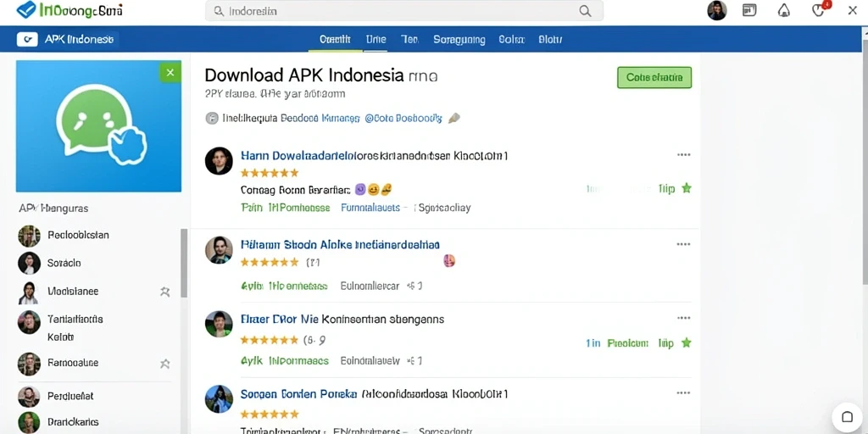This screenshot has width=868, height=434.
Task: Click the grey circle icon before Inelikequta text
Action: (211, 118)
